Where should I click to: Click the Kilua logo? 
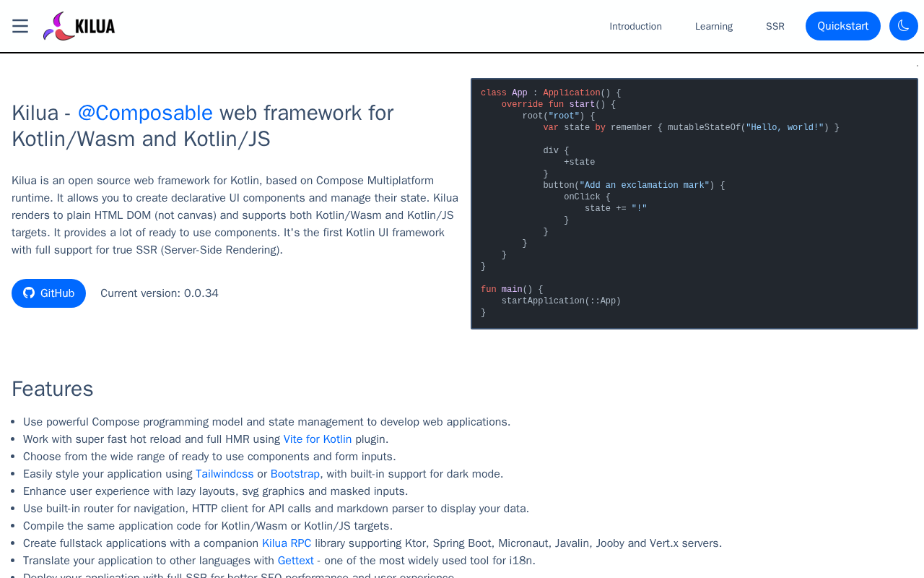point(79,26)
